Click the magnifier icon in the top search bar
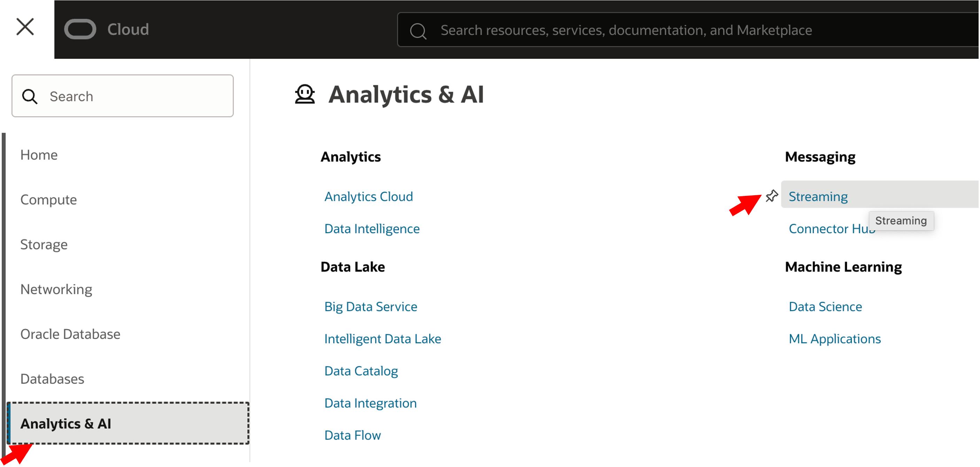Screen dimensions: 980x467 418,30
